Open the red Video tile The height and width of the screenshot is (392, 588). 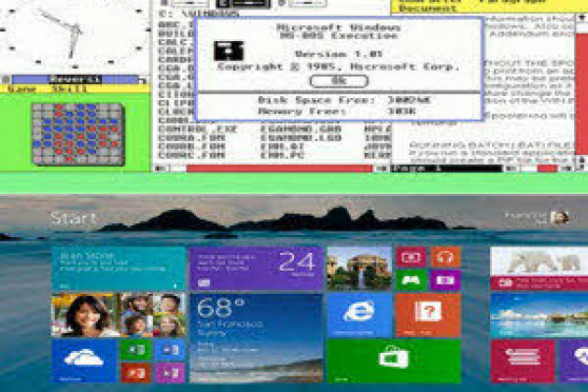coord(411,257)
